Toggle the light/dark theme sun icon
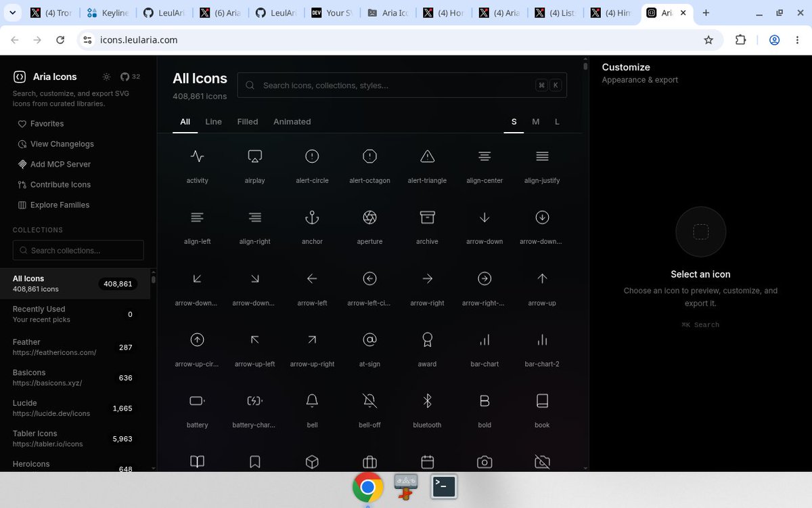This screenshot has height=508, width=812. coord(106,77)
